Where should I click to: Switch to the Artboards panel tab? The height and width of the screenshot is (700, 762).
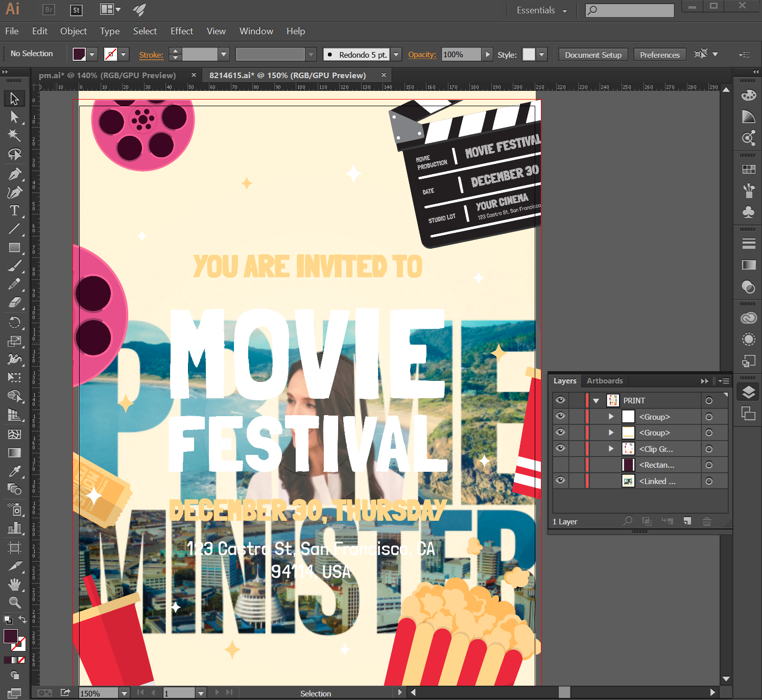click(x=605, y=381)
